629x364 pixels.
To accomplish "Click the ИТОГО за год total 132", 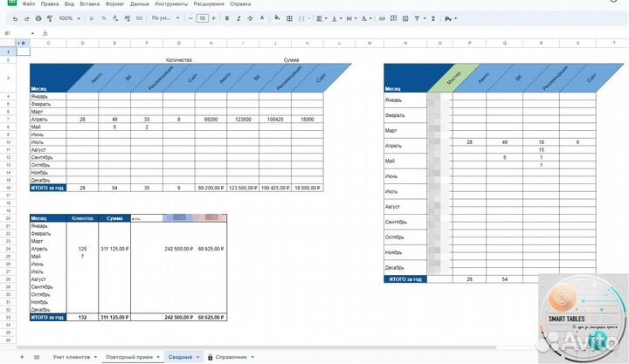I will point(83,318).
